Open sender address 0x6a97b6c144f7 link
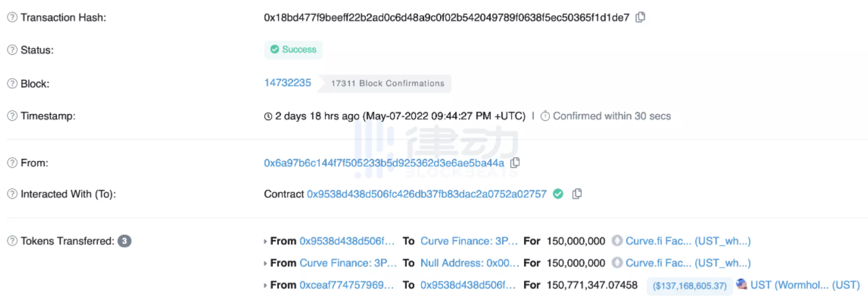 click(x=384, y=162)
